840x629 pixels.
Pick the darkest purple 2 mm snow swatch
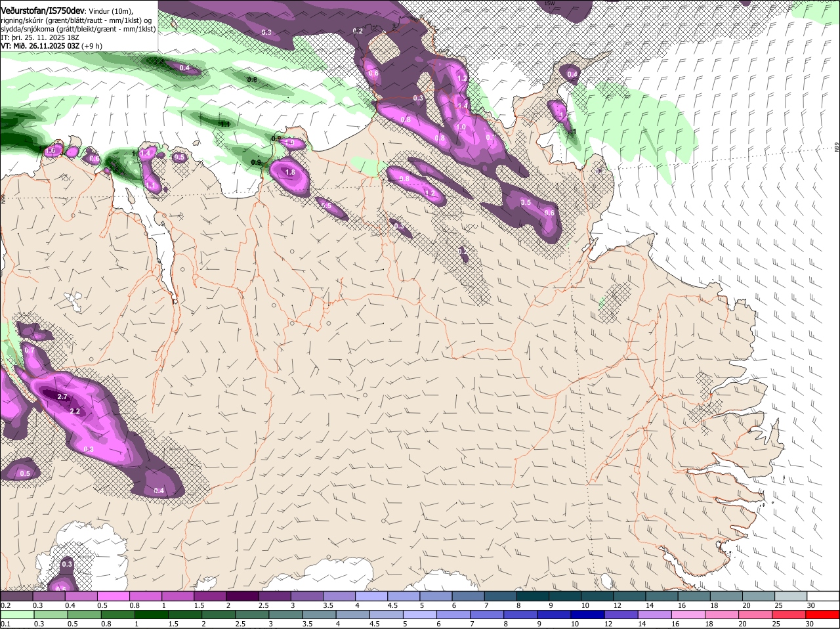[243, 596]
